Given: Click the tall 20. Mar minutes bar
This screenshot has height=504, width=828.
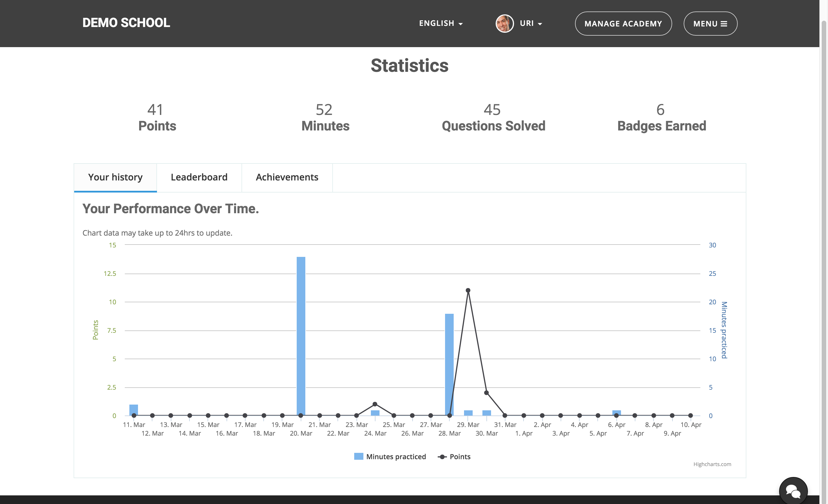Looking at the screenshot, I should pyautogui.click(x=301, y=336).
